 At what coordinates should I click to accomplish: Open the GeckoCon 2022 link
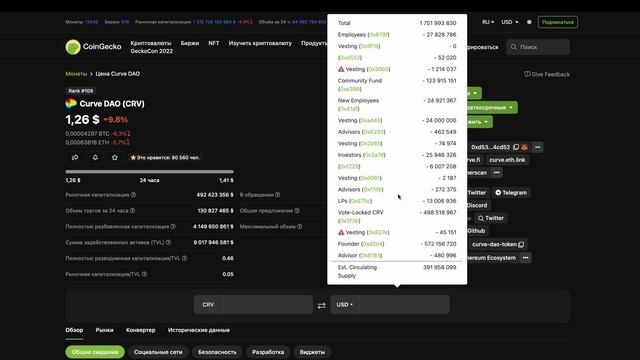(x=151, y=51)
